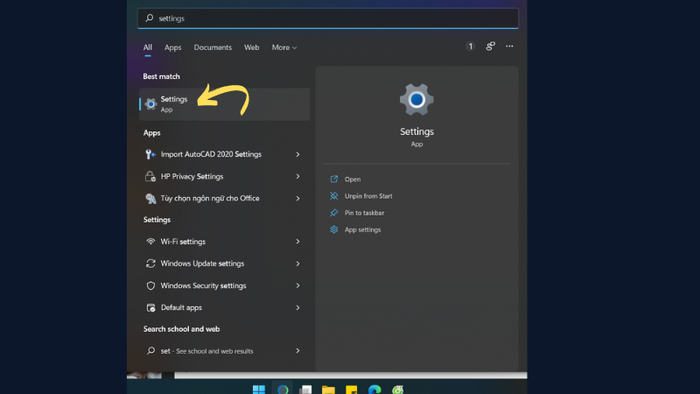This screenshot has width=700, height=394.
Task: Click the Default apps icon
Action: tap(150, 307)
